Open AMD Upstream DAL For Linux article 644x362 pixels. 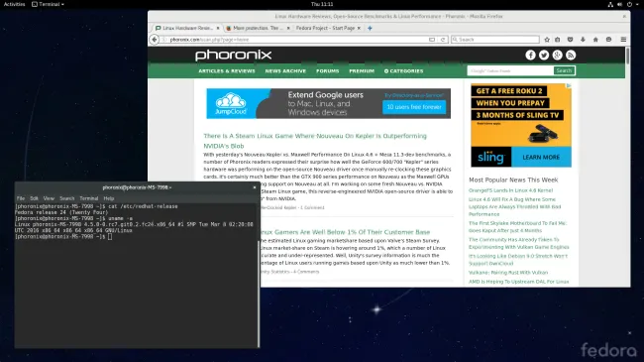pyautogui.click(x=519, y=282)
